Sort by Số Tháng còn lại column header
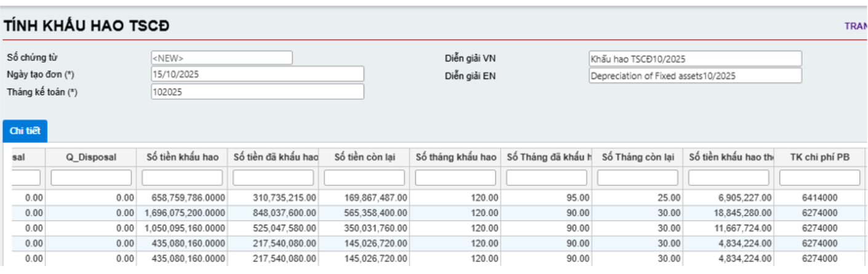 point(637,158)
